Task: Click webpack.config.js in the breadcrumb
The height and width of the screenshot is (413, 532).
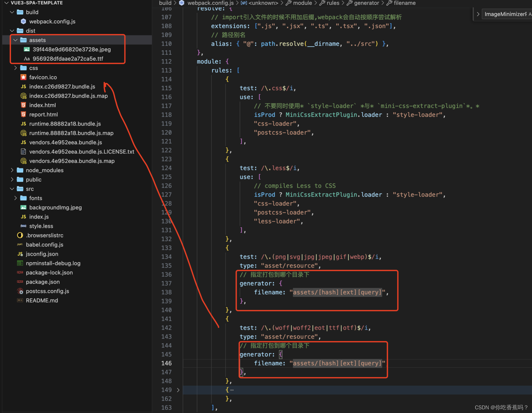Action: point(210,3)
